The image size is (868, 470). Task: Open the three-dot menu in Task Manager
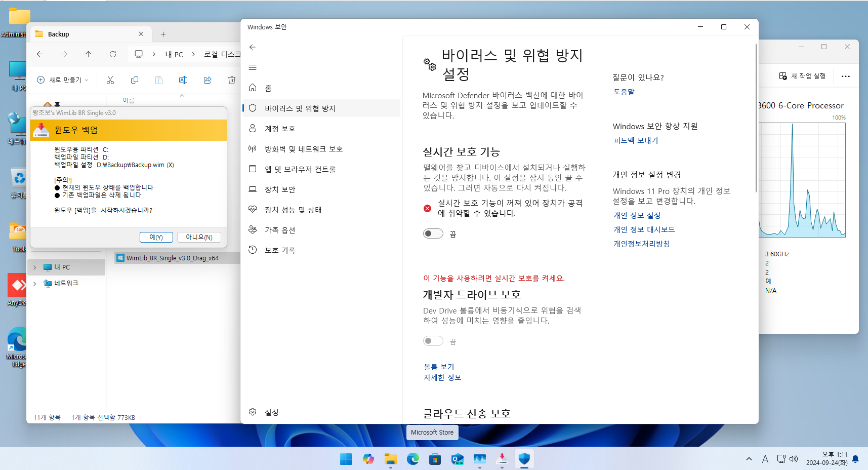point(846,76)
